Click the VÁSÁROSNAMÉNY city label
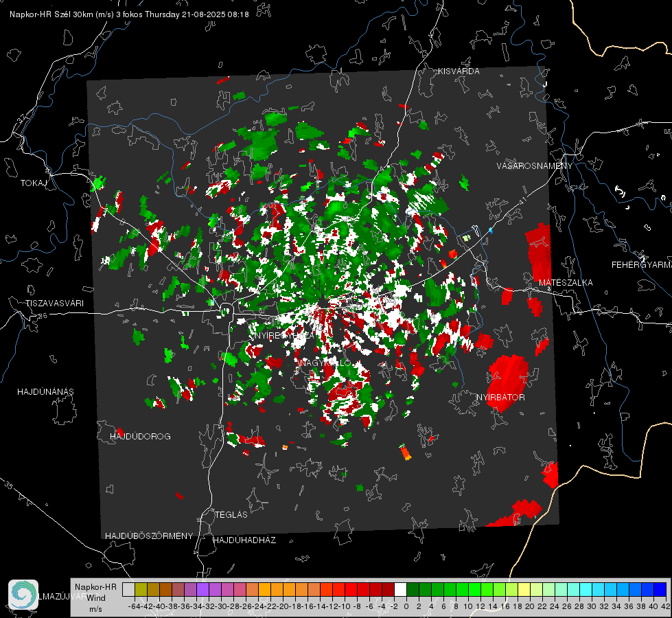 (x=535, y=165)
